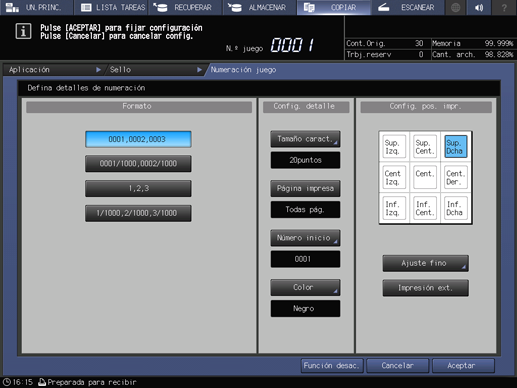Viewport: 517px width, 388px height.
Task: Click the globe network icon
Action: pos(455,7)
